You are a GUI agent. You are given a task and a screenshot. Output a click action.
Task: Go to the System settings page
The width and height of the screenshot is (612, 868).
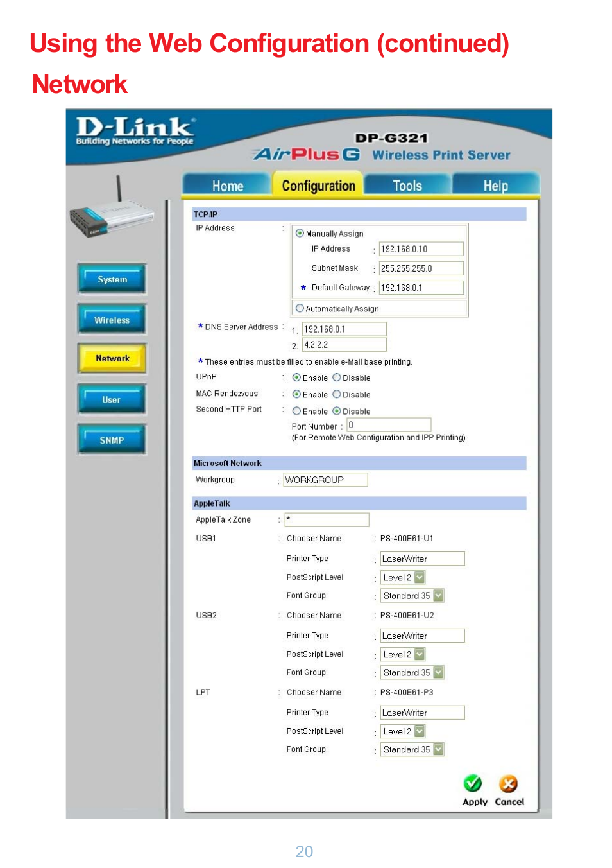pos(112,279)
